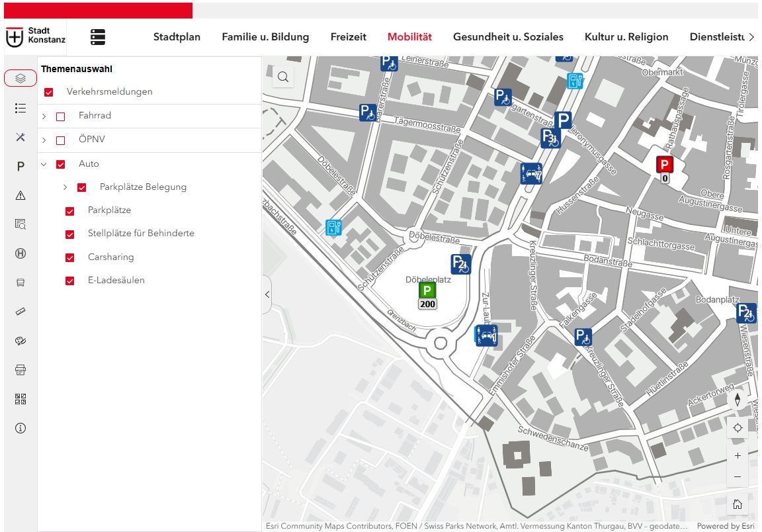The image size is (762, 532).
Task: Open the legend list icon in sidebar
Action: click(20, 108)
